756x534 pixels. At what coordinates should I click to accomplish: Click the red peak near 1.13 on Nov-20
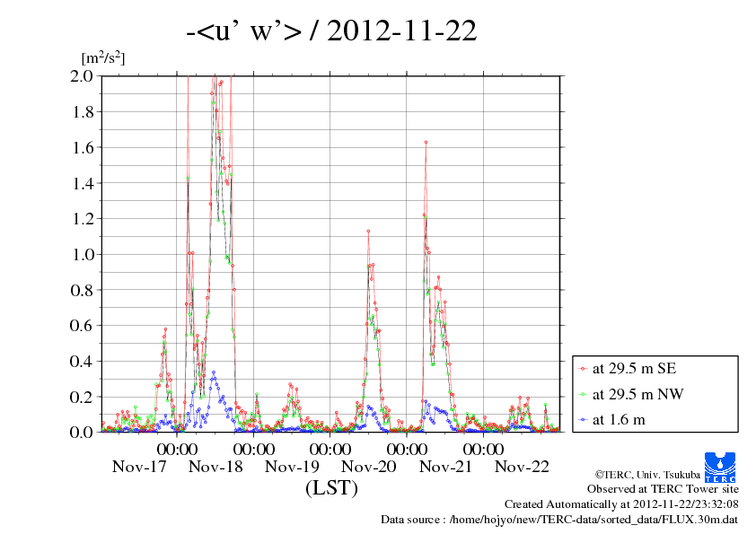(368, 232)
